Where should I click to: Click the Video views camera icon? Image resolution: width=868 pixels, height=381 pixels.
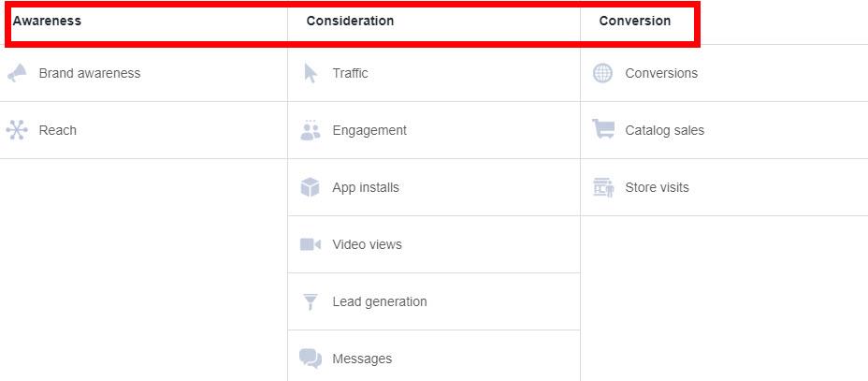[x=311, y=244]
